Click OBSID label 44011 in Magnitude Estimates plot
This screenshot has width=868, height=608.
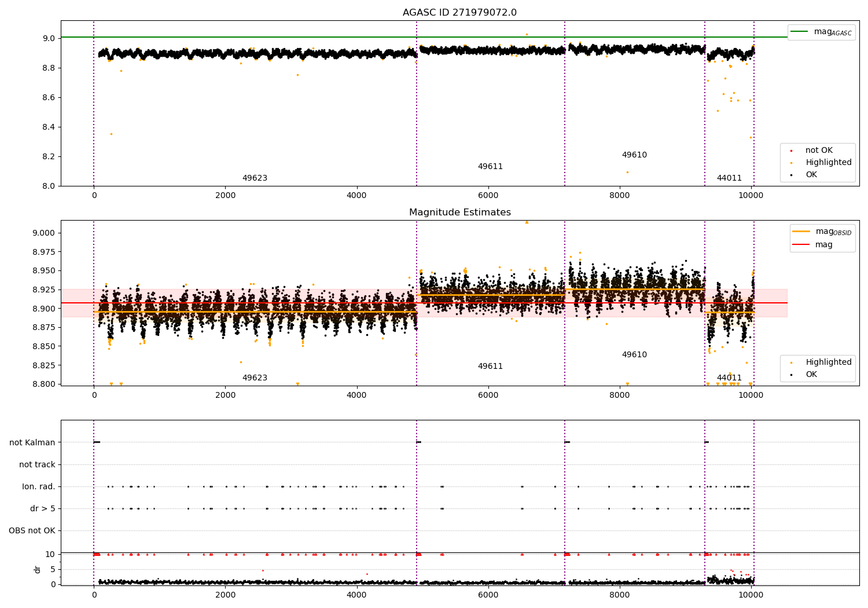point(729,378)
